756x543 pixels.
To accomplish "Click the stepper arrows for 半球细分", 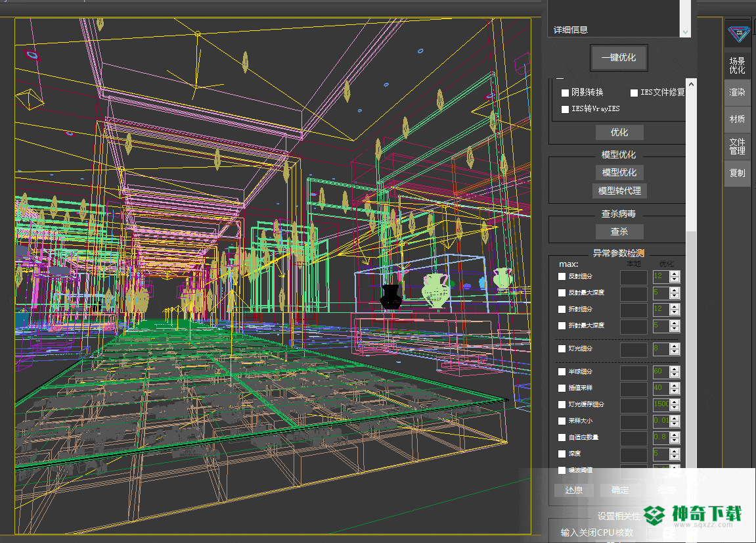I will [675, 371].
